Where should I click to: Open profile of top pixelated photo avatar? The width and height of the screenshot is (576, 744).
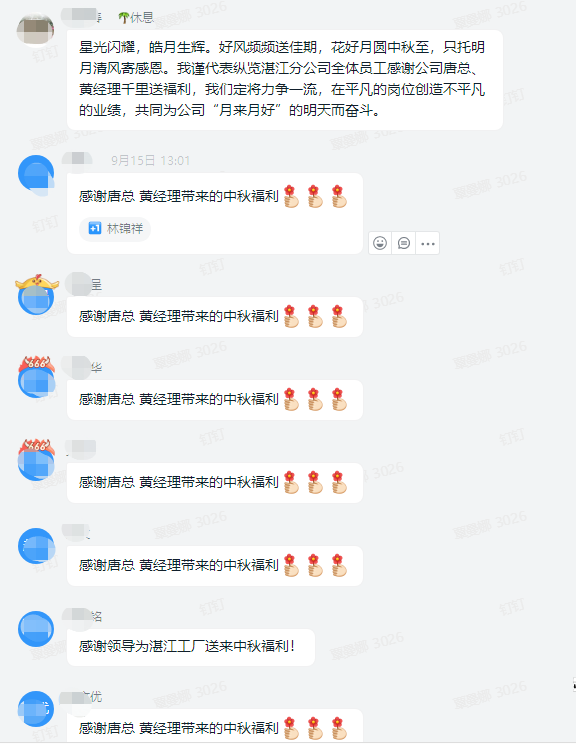(x=36, y=29)
